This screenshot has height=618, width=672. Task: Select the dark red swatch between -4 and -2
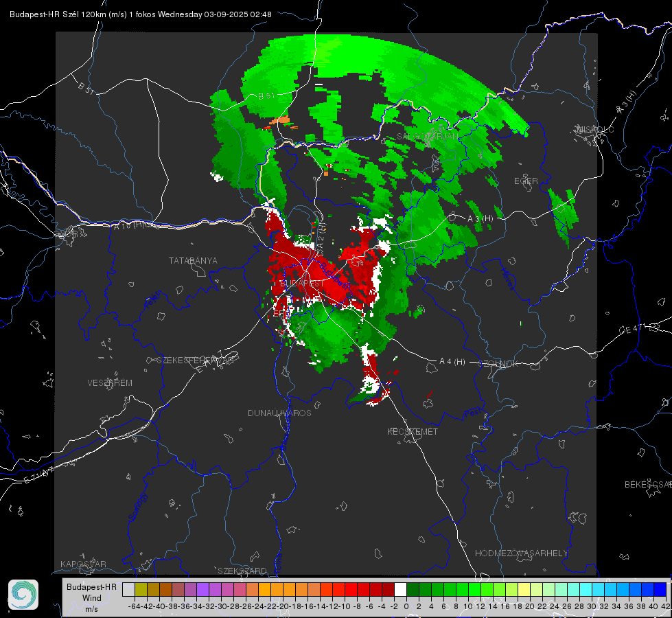[388, 589]
